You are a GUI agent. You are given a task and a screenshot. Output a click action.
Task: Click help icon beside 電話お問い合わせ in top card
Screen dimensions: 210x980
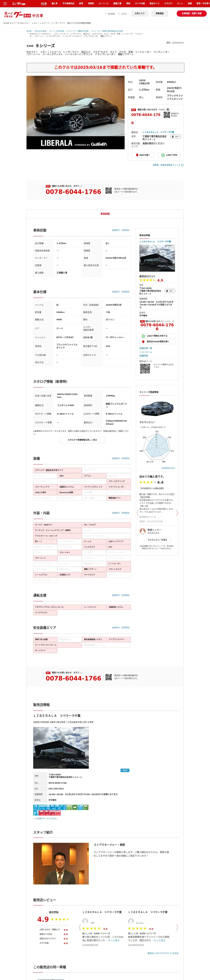coord(168,110)
